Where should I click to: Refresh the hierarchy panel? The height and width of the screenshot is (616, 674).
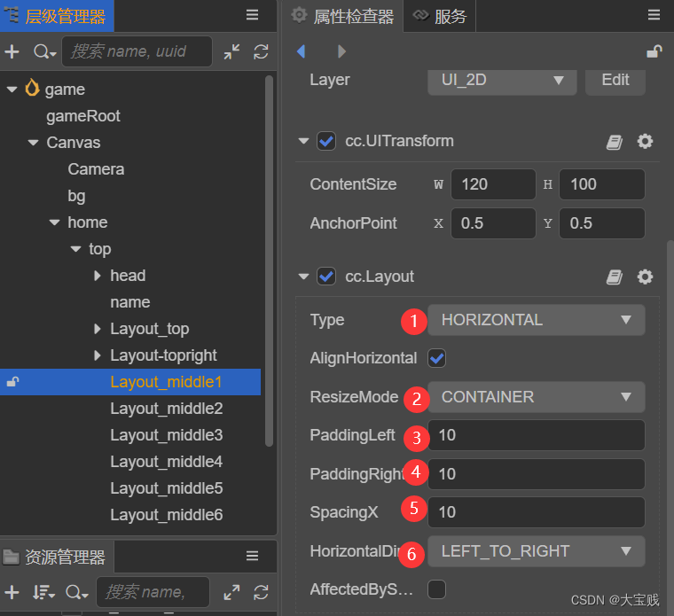click(x=261, y=51)
